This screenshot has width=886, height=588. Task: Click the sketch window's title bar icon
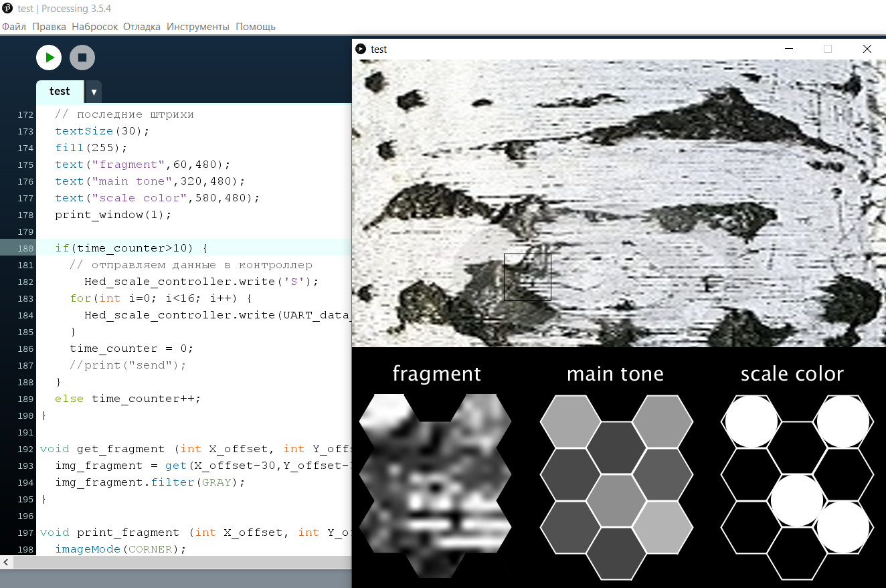(361, 49)
